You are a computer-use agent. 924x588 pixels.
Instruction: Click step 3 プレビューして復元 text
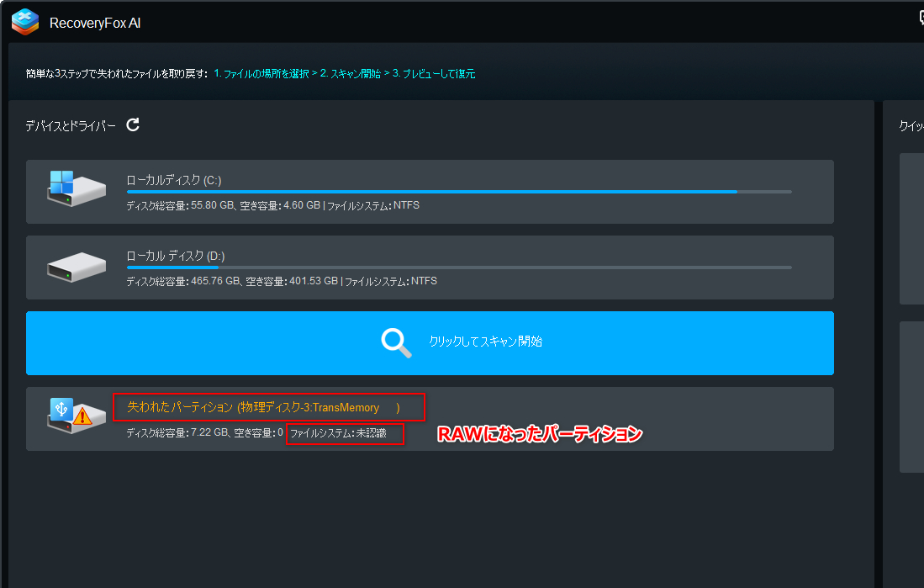434,74
